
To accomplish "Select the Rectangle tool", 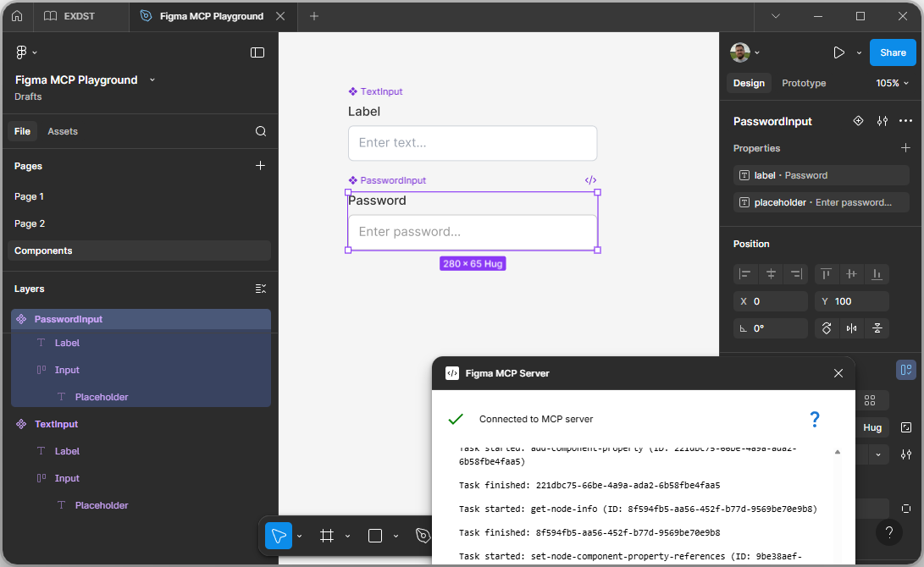I will click(x=374, y=536).
